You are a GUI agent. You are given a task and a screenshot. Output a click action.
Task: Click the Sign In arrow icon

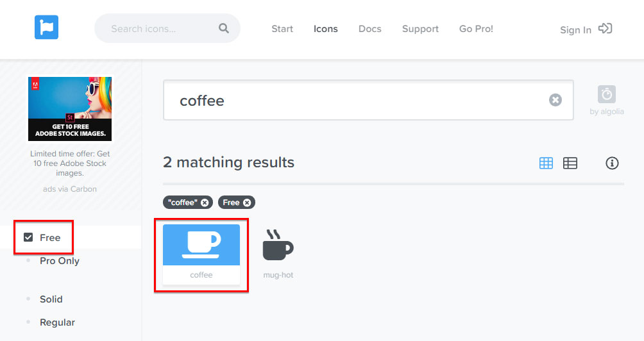pyautogui.click(x=605, y=29)
